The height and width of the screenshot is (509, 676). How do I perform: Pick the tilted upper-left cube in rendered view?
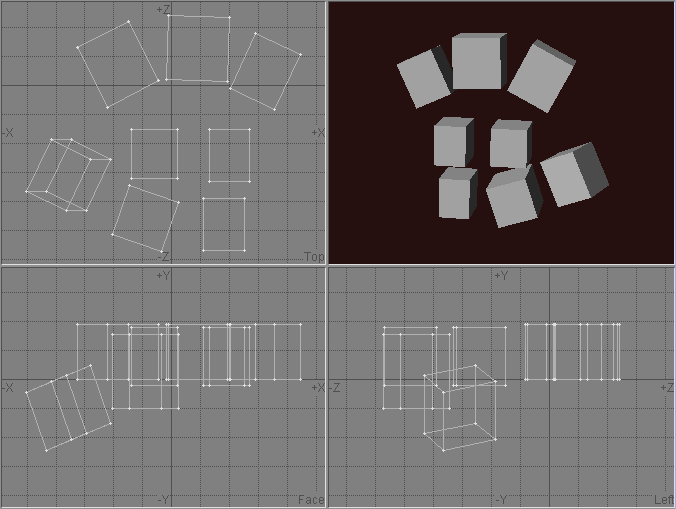(x=425, y=78)
